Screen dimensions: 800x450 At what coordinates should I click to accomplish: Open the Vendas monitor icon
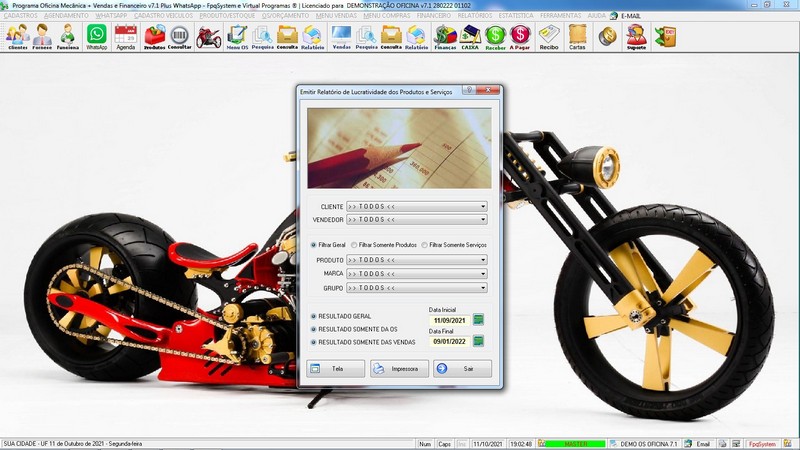[x=341, y=37]
